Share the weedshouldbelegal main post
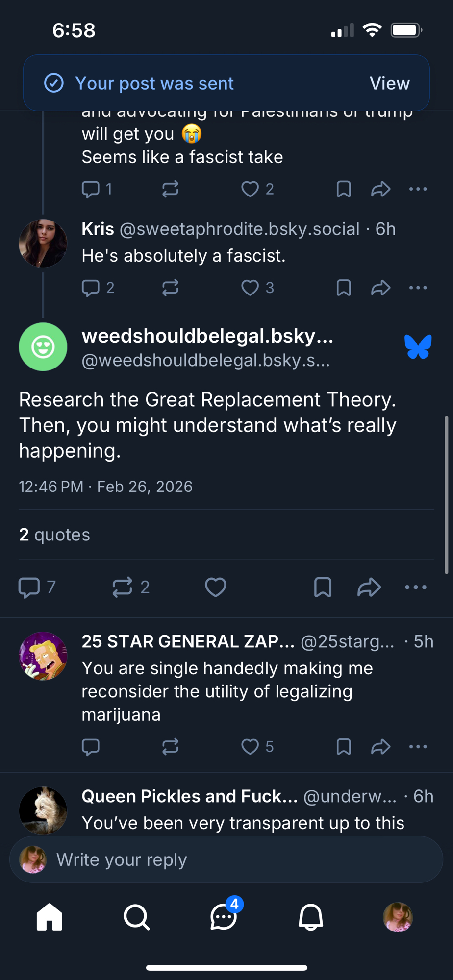The image size is (453, 980). [369, 587]
